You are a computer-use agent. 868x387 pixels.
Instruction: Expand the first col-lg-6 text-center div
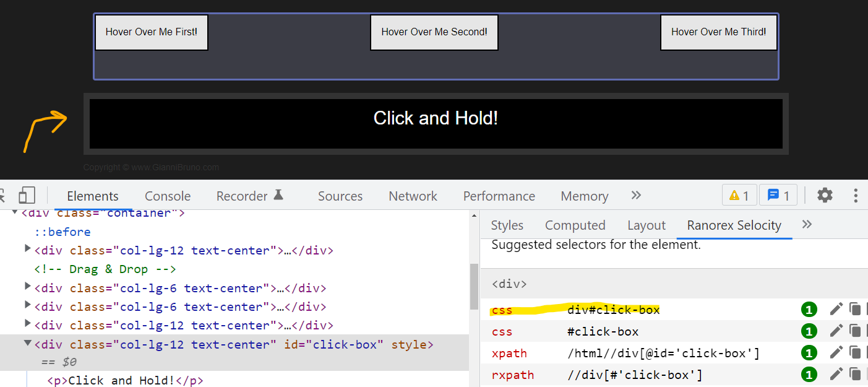coord(28,288)
